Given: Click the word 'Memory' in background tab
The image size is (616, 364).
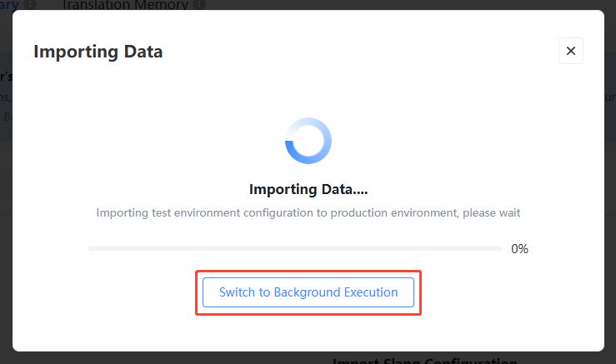Looking at the screenshot, I should click(162, 5).
